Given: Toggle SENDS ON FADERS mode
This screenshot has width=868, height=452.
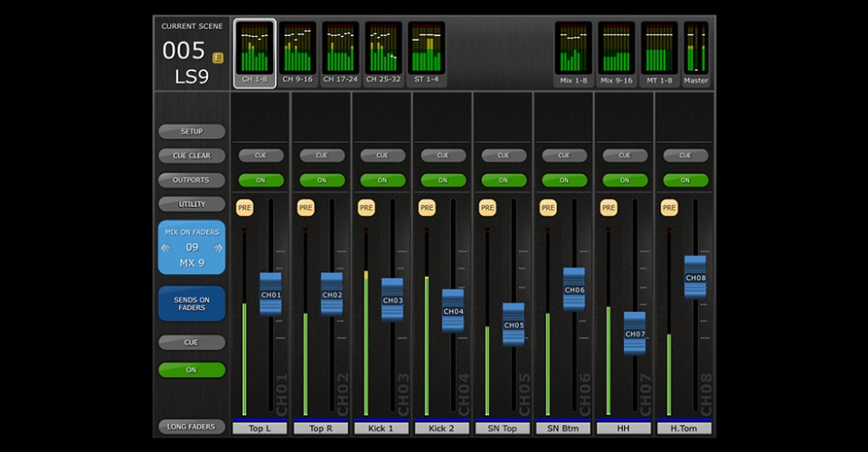Looking at the screenshot, I should (192, 304).
